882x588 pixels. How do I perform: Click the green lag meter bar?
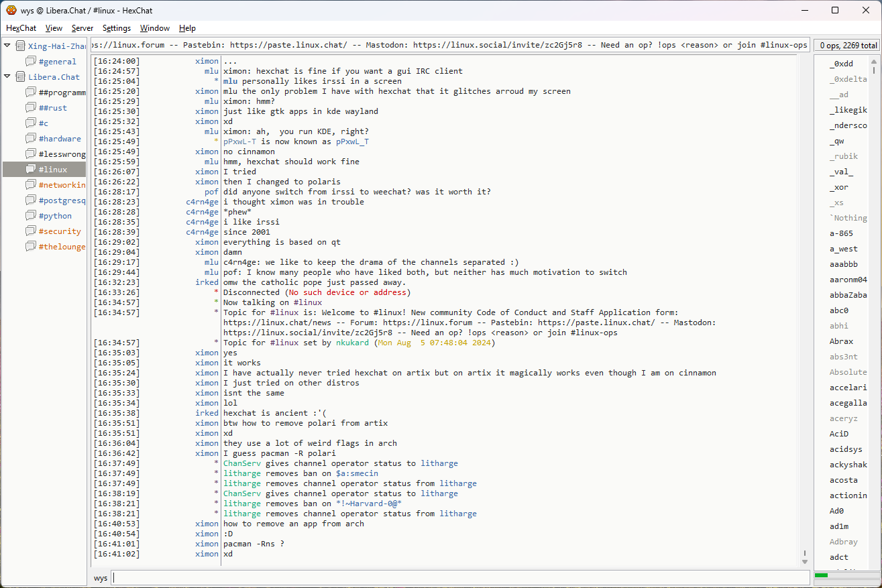[x=822, y=575]
